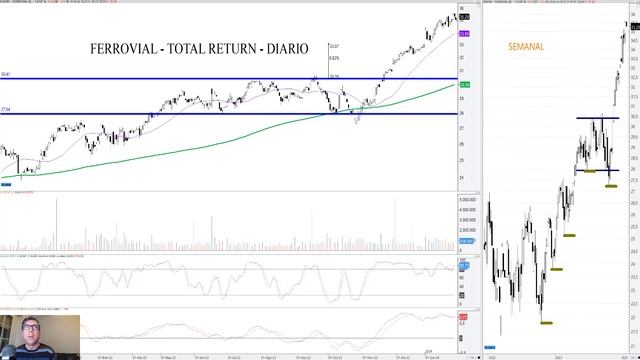Click the green moving average price tag
Screen dimensions: 640x360
point(464,84)
